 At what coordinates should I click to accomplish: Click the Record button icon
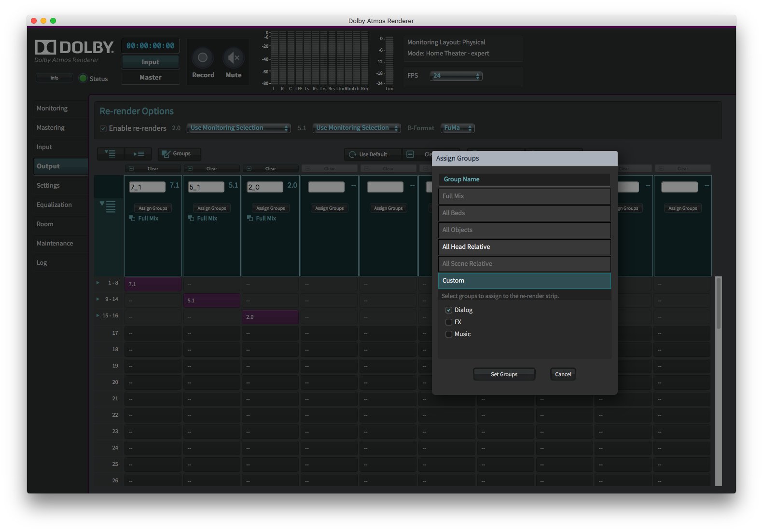(203, 58)
